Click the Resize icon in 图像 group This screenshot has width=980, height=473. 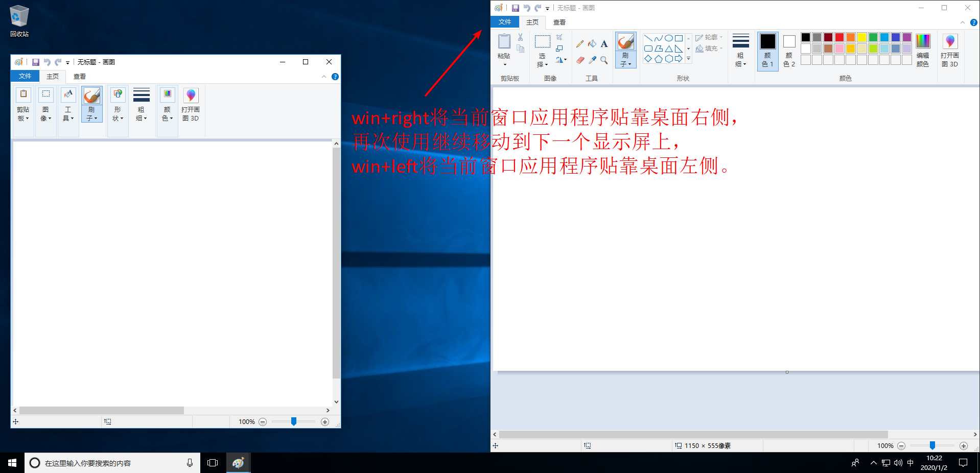(x=559, y=49)
